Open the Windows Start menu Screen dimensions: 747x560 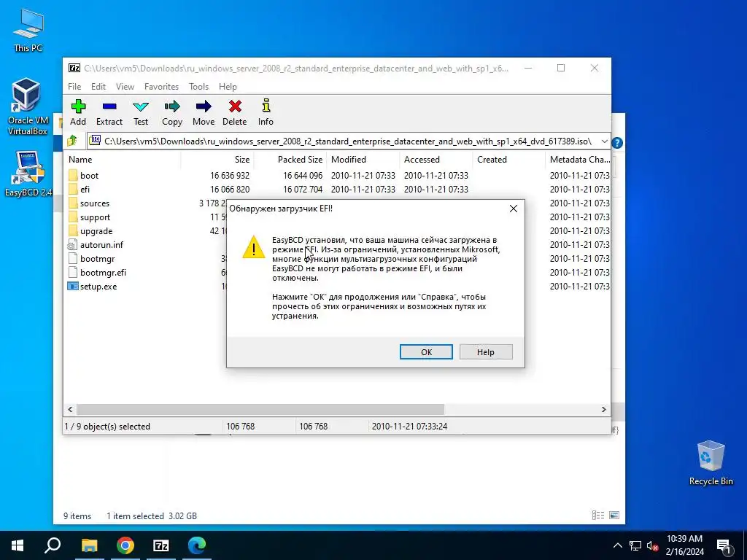click(x=18, y=545)
